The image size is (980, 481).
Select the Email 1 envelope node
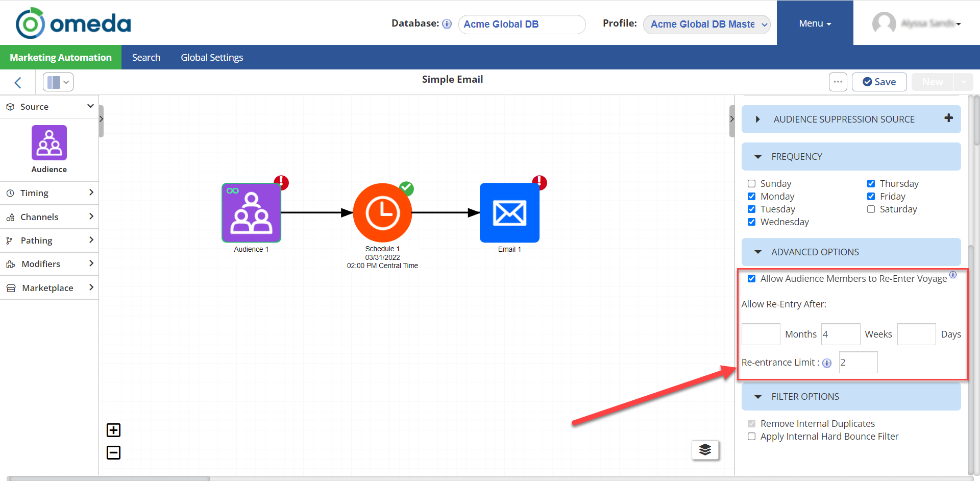(x=509, y=213)
